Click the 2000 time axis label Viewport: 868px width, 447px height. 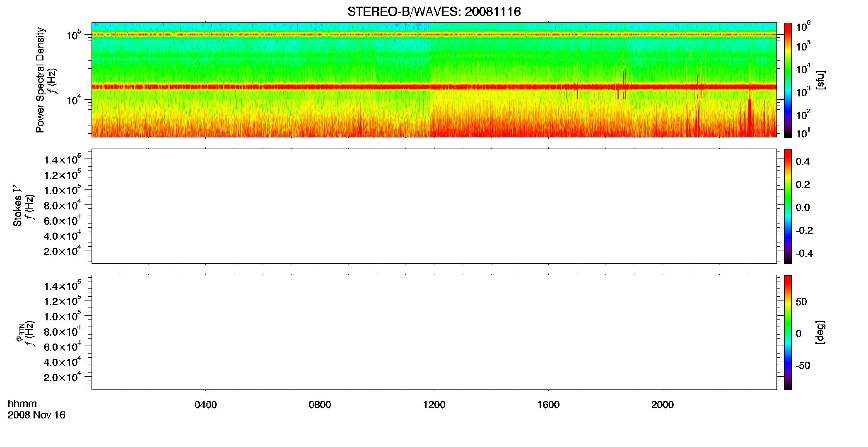(662, 405)
